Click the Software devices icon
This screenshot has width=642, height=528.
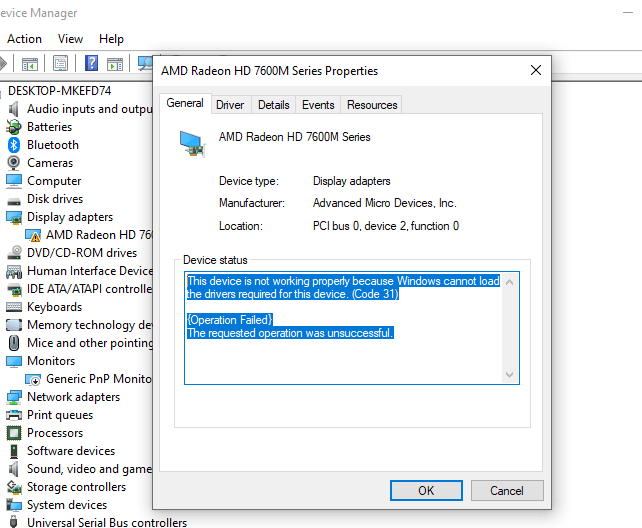pos(14,451)
